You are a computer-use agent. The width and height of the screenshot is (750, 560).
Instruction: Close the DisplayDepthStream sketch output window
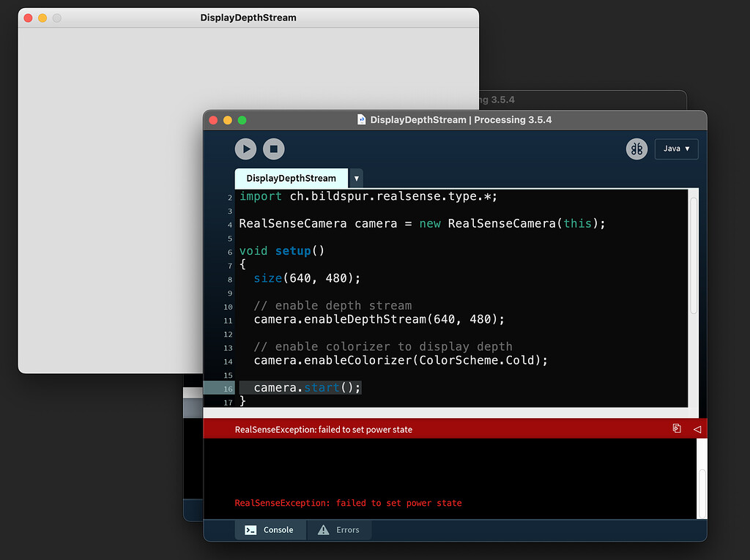tap(28, 18)
